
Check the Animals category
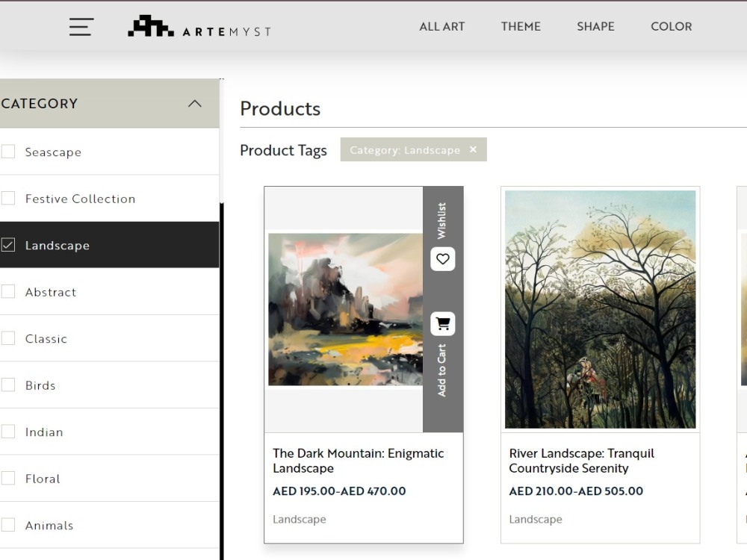[8, 525]
